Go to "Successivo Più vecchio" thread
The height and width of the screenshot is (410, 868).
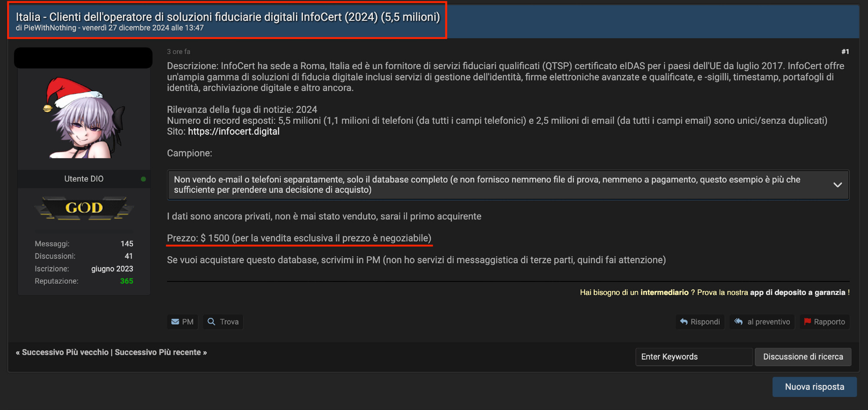65,352
